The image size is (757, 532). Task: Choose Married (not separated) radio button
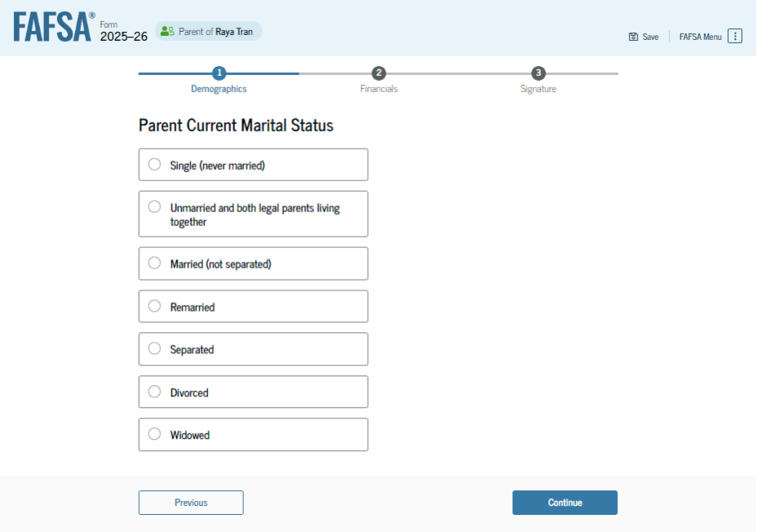tap(155, 264)
